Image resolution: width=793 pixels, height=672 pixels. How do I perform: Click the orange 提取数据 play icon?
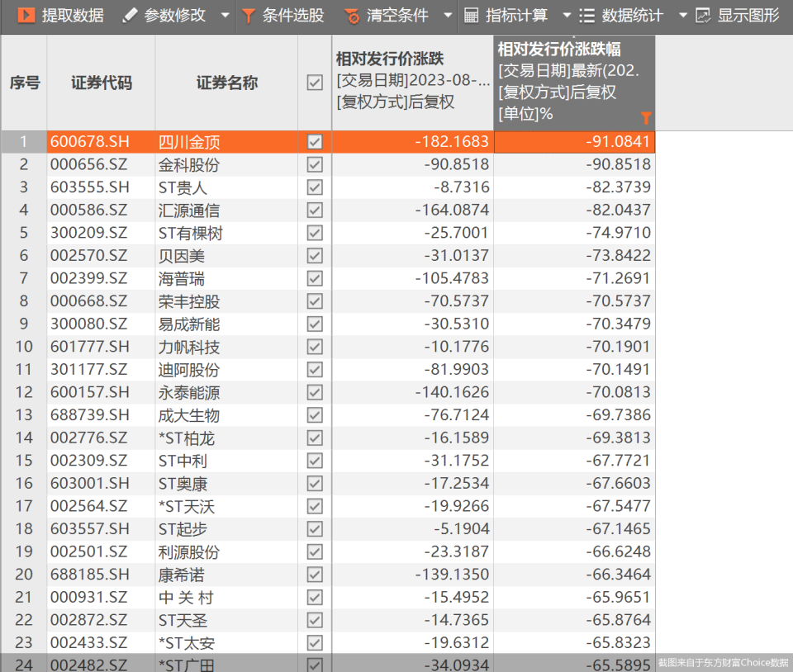tap(26, 16)
